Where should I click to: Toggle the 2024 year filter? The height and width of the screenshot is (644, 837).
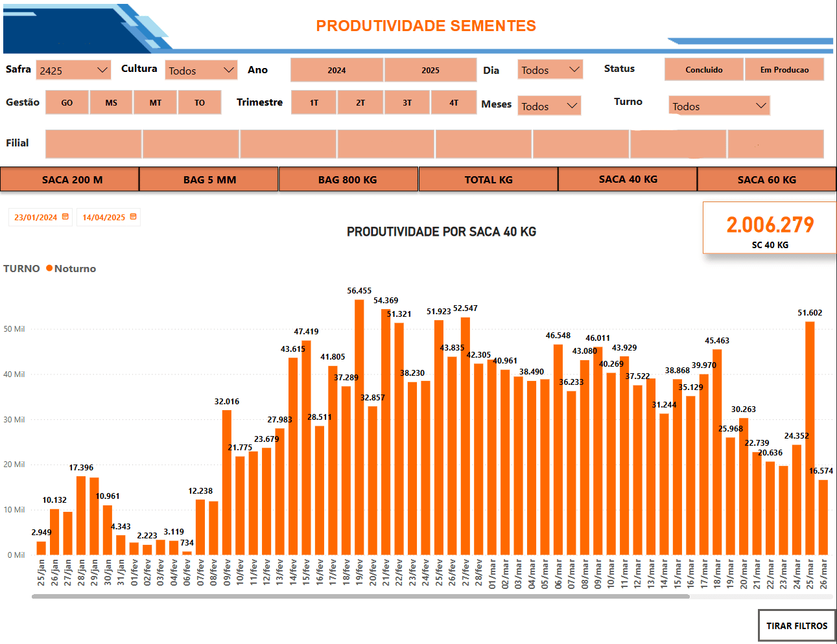click(x=336, y=70)
